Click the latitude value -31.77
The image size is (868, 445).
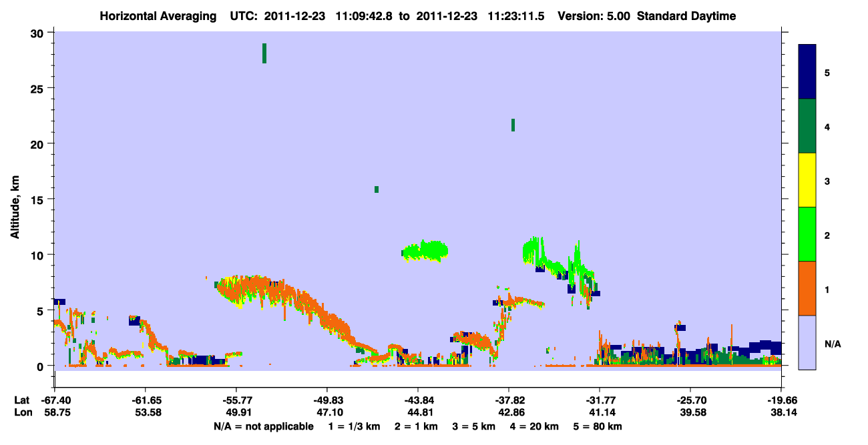click(600, 400)
